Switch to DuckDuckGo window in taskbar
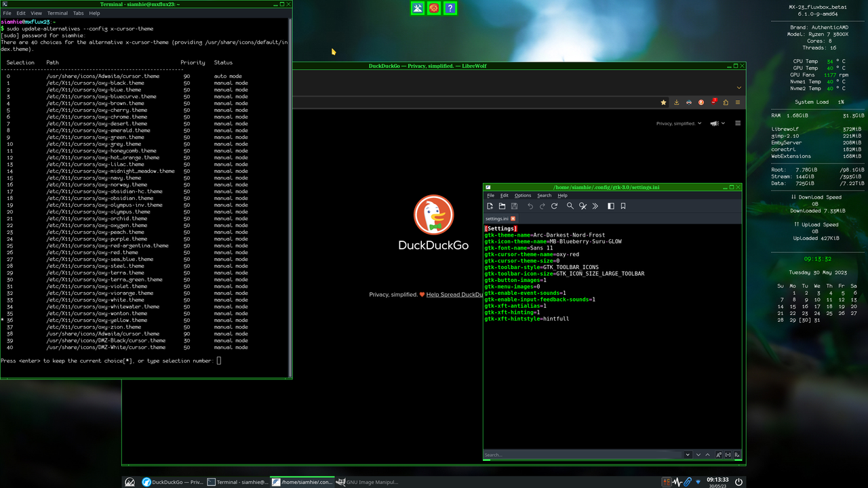The height and width of the screenshot is (488, 868). (172, 482)
